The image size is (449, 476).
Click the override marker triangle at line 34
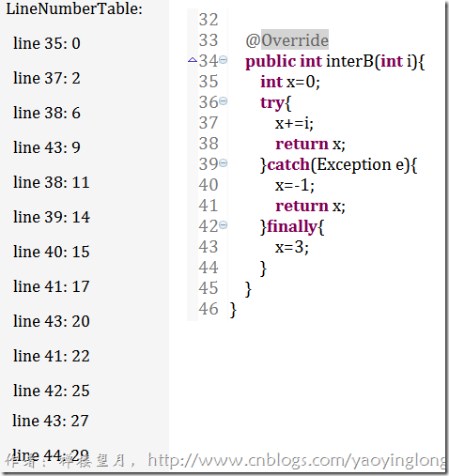coord(193,60)
